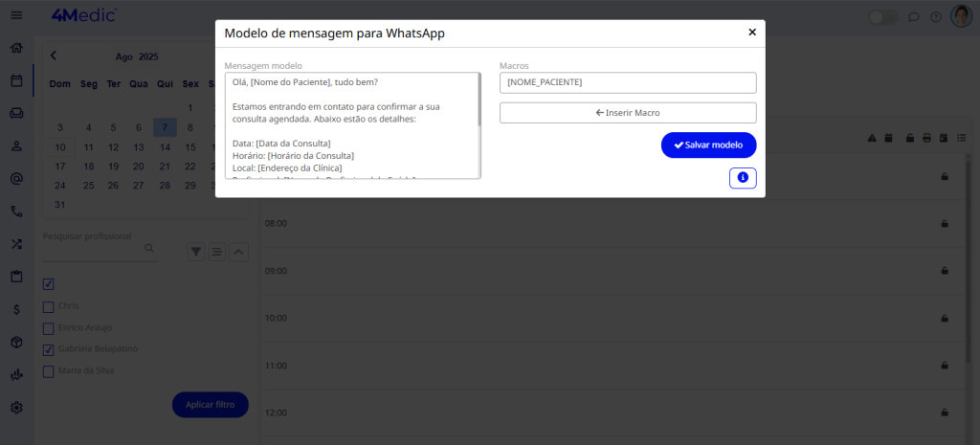Select day 10 in the calendar
This screenshot has height=445, width=980.
tap(60, 147)
